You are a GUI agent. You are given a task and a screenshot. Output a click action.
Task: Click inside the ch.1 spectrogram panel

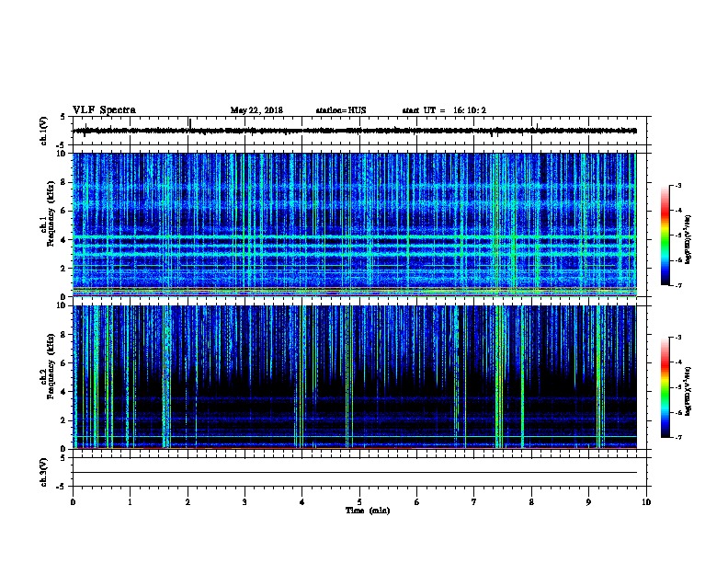355,224
